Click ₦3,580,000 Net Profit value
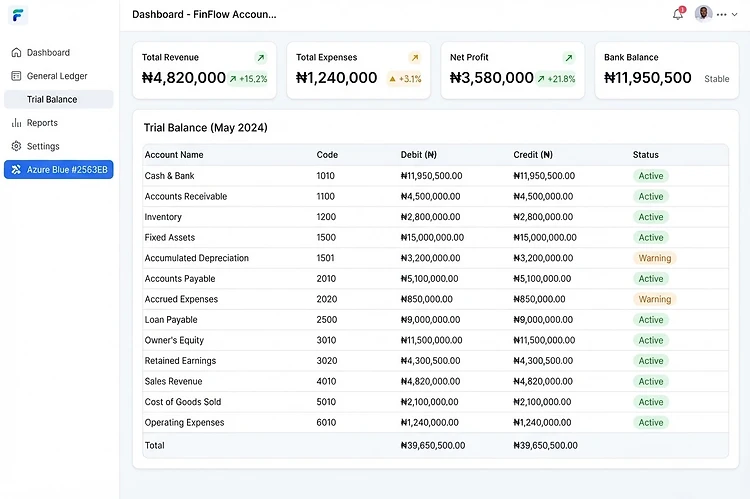The height and width of the screenshot is (499, 750). point(492,78)
